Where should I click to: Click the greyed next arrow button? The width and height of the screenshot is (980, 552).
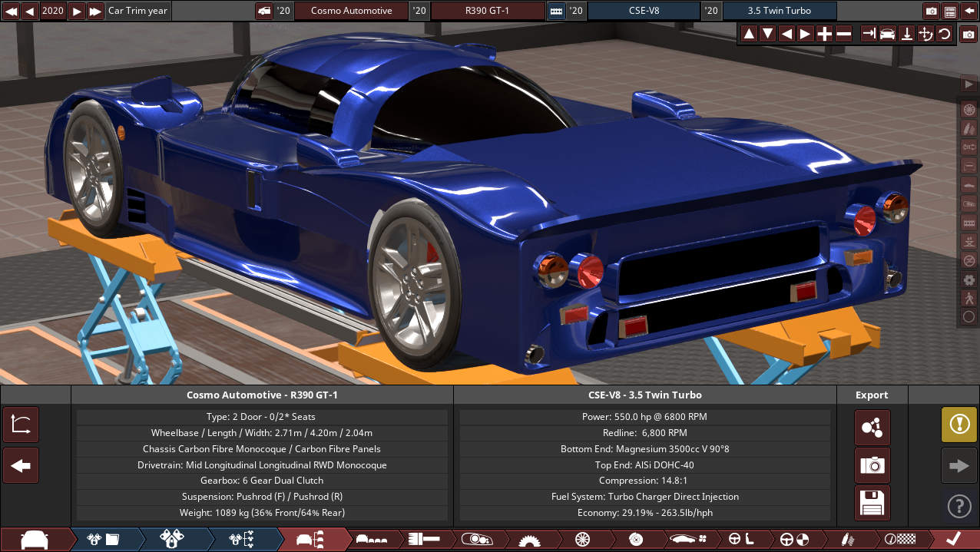[959, 465]
